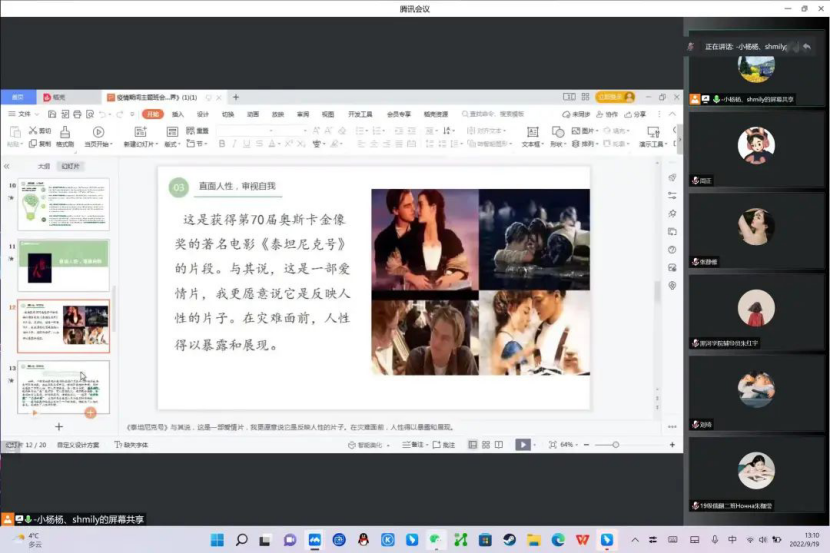Screen dimensions: 830x554
Task: Click the 格式刷 format painter icon
Action: [65, 131]
